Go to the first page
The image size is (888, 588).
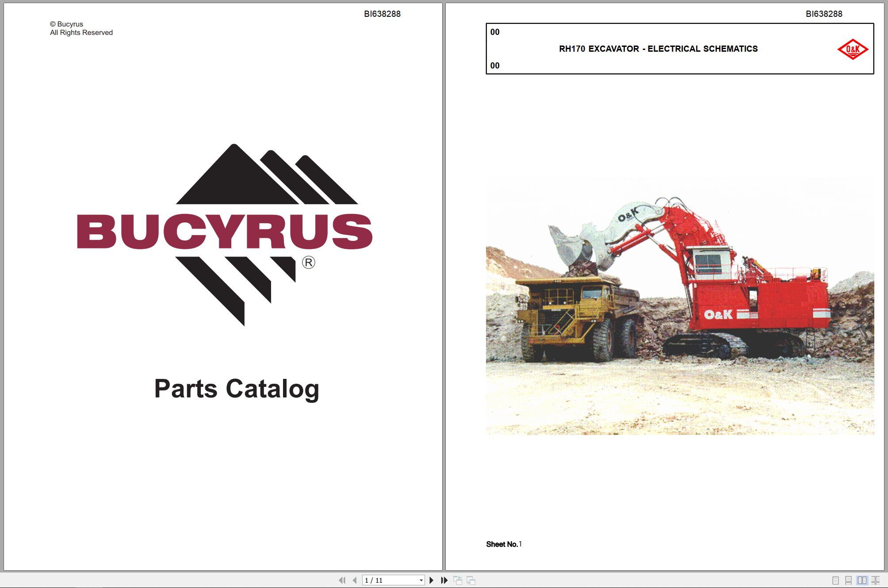(342, 580)
